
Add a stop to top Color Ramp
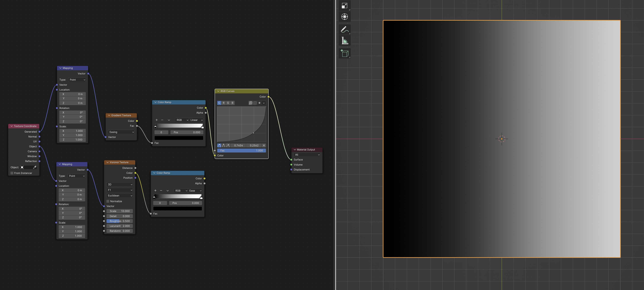[x=156, y=120]
